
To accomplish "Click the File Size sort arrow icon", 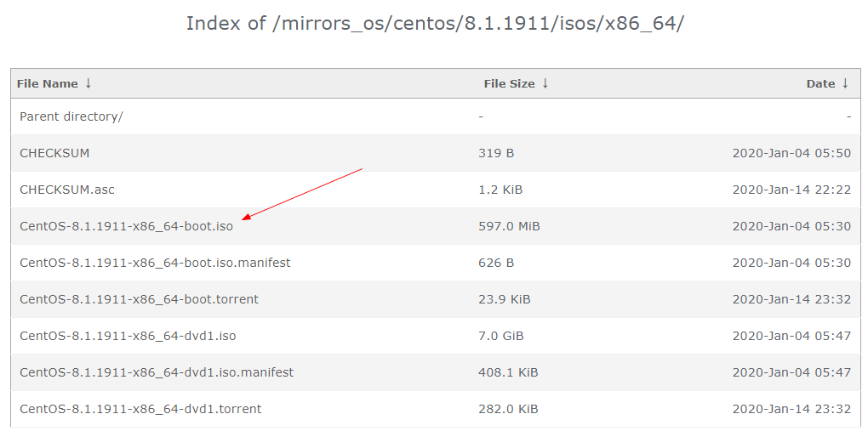I will point(545,83).
